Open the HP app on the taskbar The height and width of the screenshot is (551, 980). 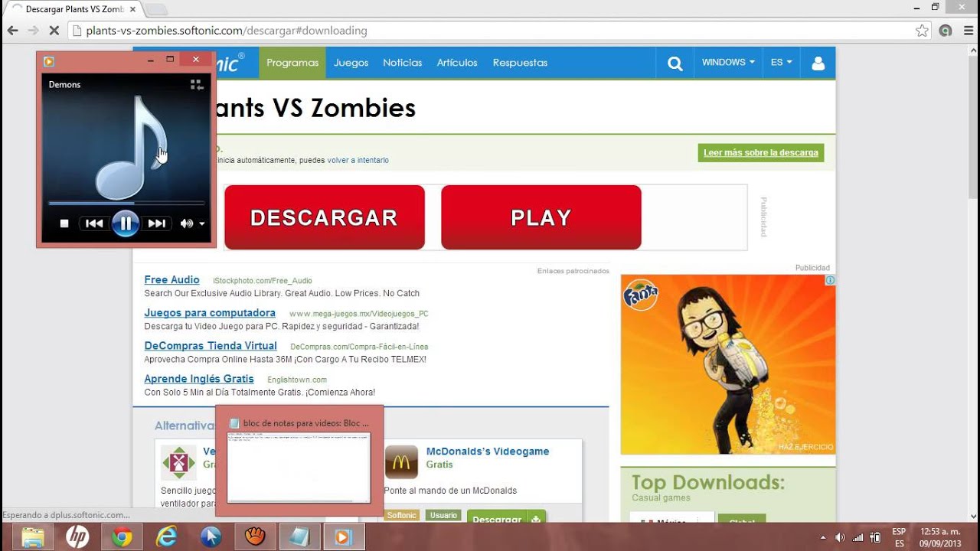77,537
